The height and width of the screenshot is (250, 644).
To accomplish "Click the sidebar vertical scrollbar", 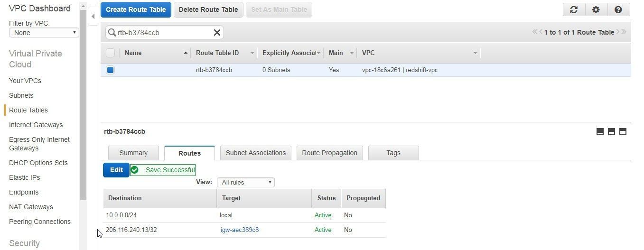I will pyautogui.click(x=83, y=104).
